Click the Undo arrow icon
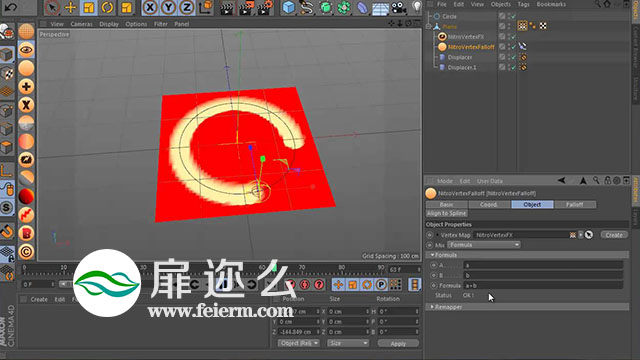The image size is (640, 360). coord(11,7)
